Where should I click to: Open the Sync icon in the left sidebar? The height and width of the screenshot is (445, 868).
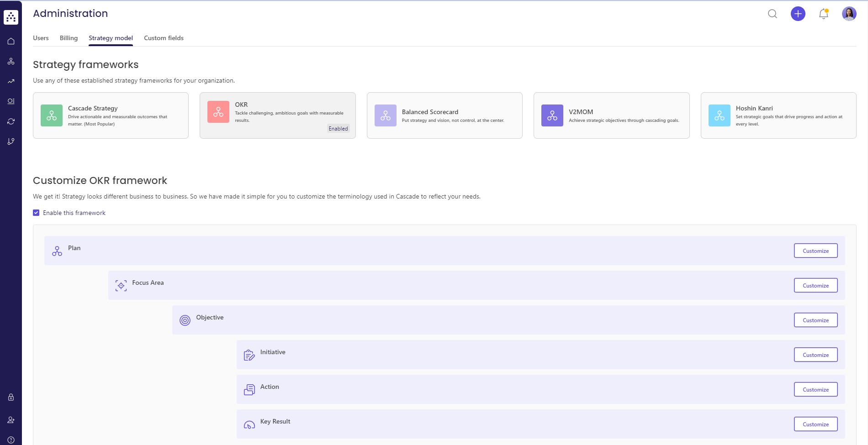point(11,121)
